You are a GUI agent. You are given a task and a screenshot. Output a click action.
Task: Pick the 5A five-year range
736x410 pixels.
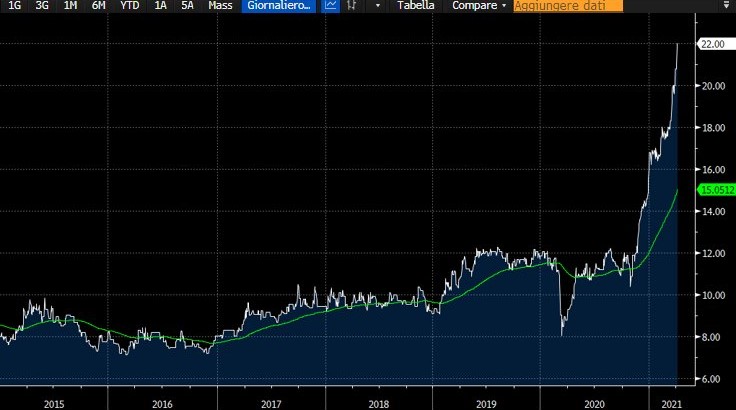click(x=187, y=6)
